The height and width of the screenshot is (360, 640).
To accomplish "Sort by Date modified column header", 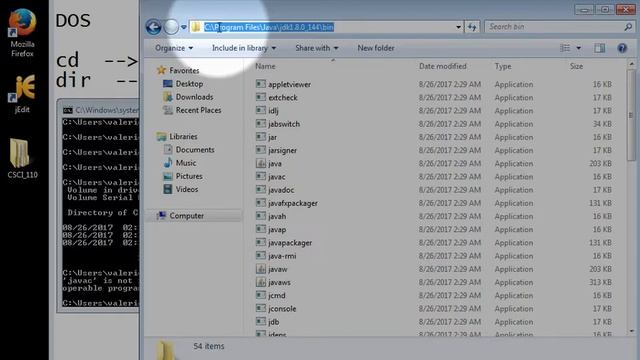I will (443, 66).
